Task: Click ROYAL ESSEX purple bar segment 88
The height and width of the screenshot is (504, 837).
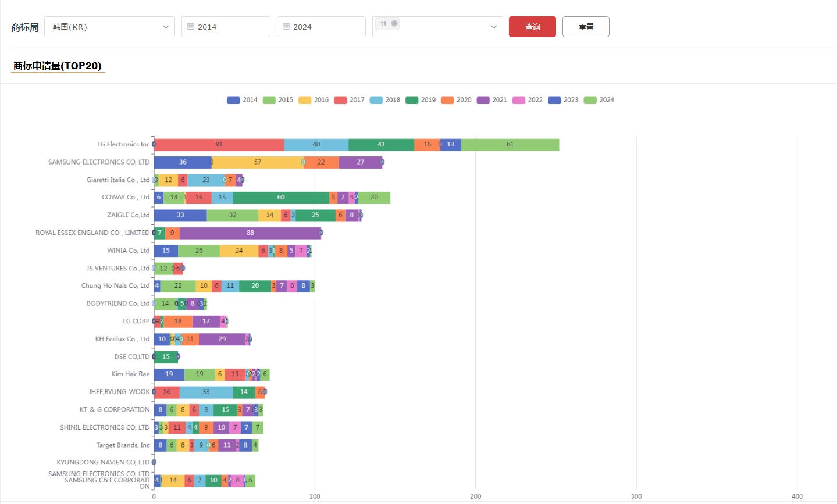Action: pyautogui.click(x=250, y=233)
